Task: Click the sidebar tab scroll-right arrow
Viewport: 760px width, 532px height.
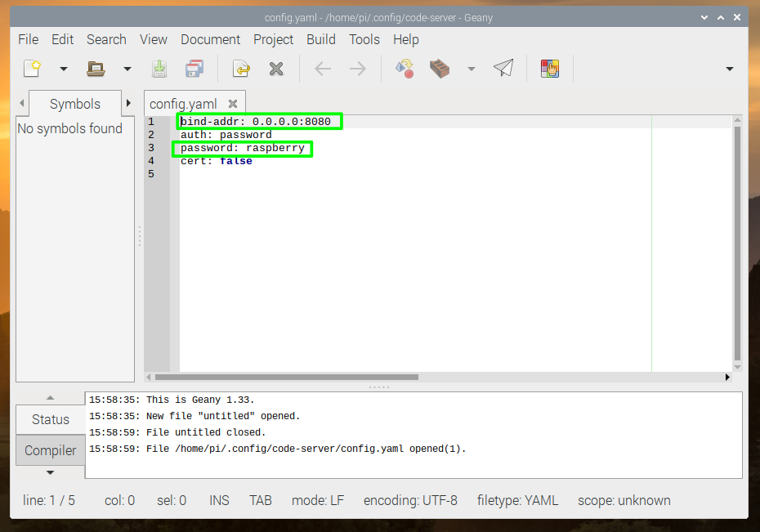Action: click(x=128, y=104)
